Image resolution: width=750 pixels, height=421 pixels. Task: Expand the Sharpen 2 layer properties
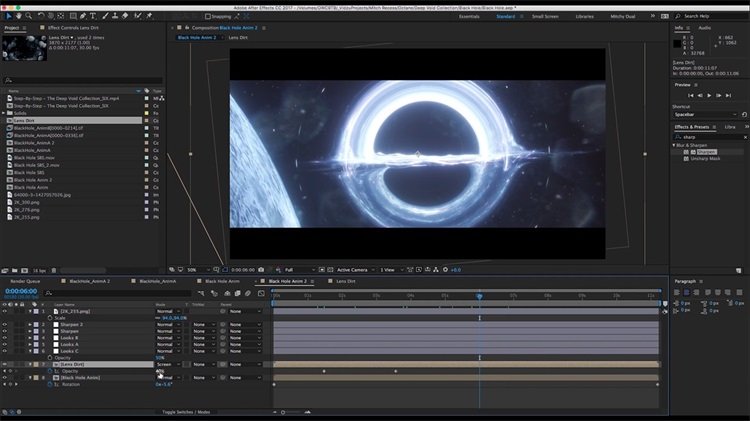[30, 324]
